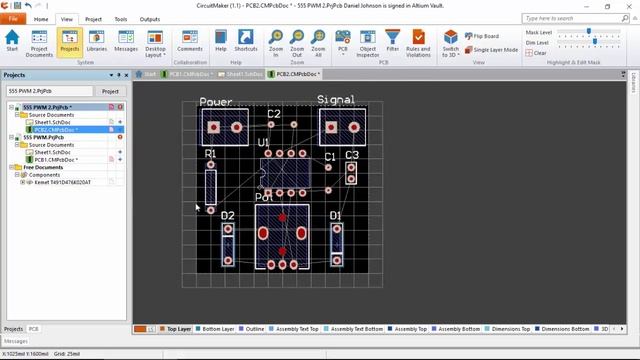The image size is (640, 360).
Task: Pin the Projects panel
Action: 119,75
